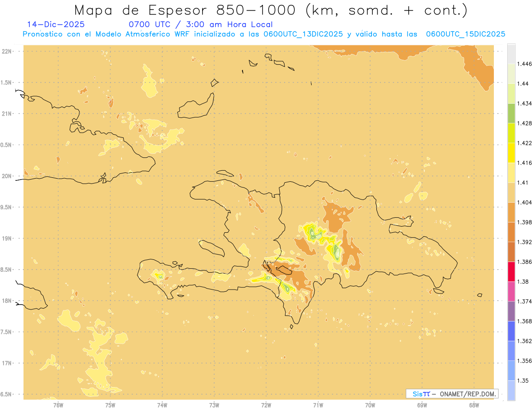Click the 1.35 legend value label
Viewport: 532px width, 411px height.
pyautogui.click(x=522, y=380)
